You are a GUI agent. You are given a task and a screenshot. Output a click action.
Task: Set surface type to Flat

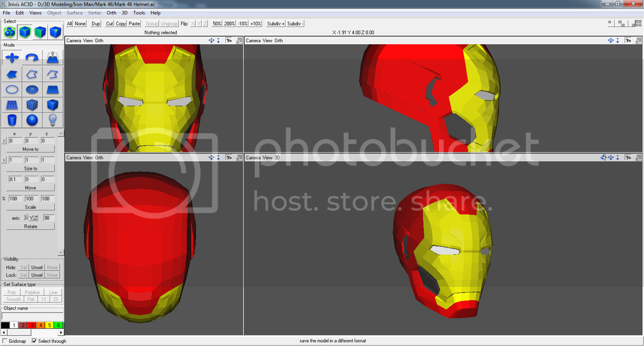(31, 299)
